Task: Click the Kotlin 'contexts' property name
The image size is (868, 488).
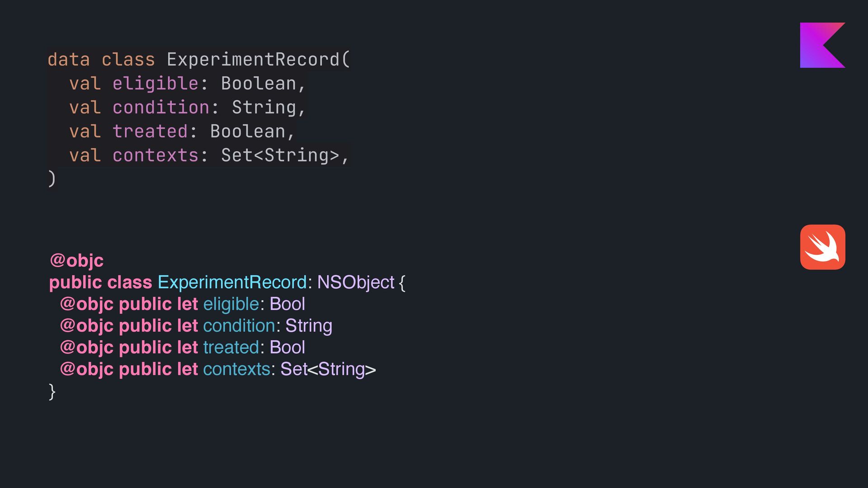Action: pos(155,155)
